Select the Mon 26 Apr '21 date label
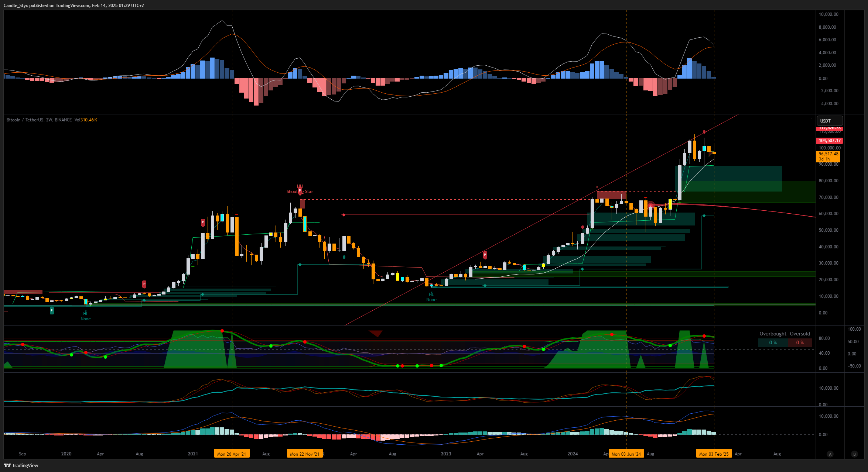This screenshot has width=868, height=472. [x=232, y=454]
